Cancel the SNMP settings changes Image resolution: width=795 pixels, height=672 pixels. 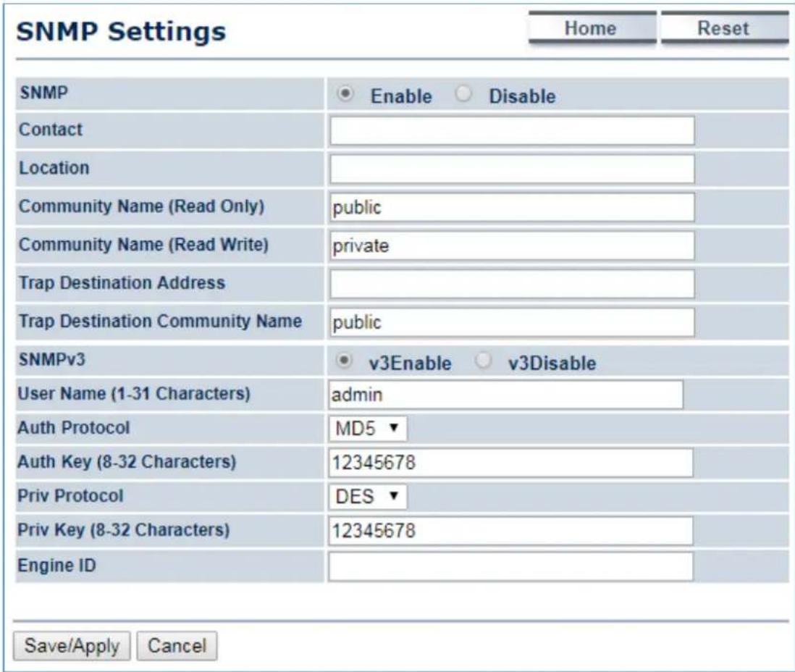177,646
